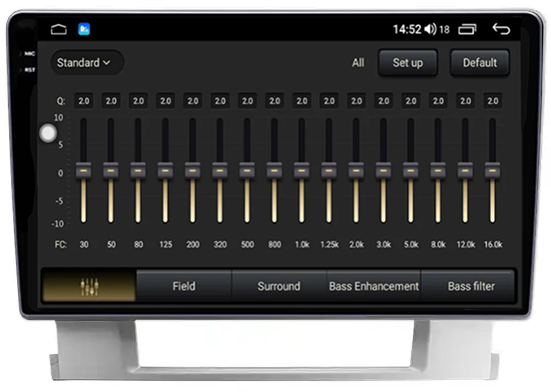
Task: Tap the back arrow icon
Action: point(501,29)
